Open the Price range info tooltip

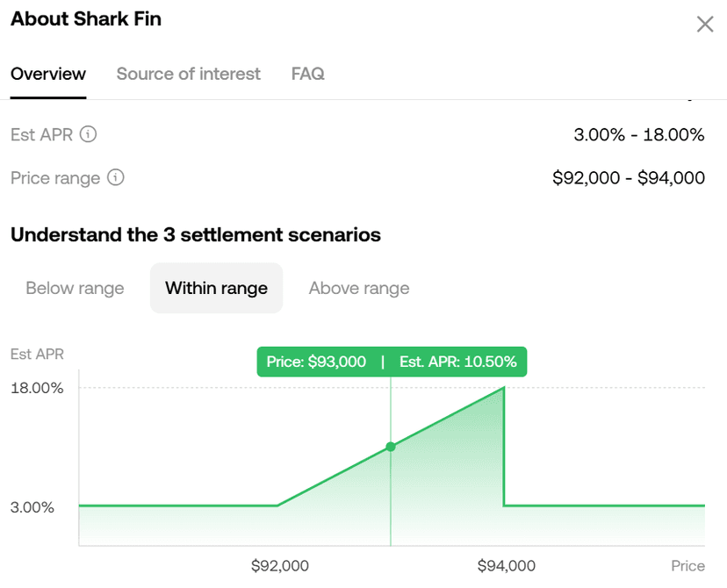117,178
